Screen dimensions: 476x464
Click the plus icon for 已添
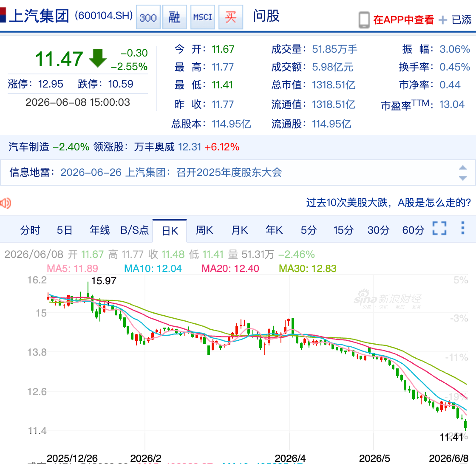[443, 20]
